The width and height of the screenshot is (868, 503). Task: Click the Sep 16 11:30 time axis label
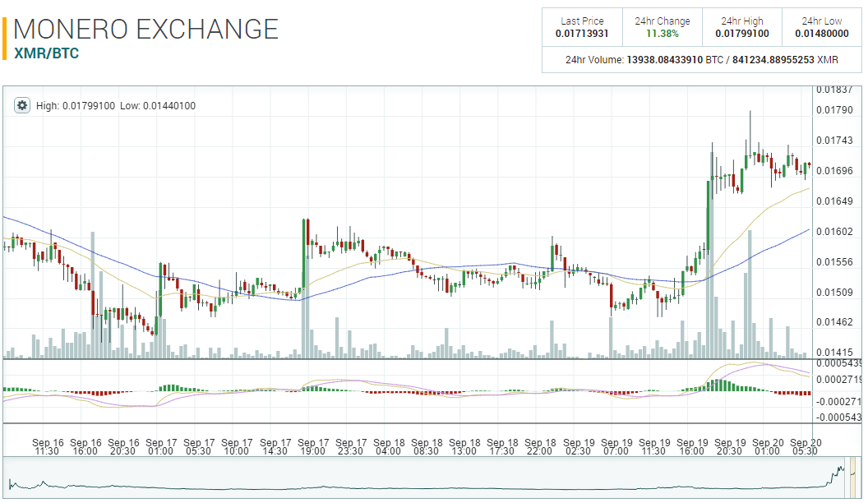click(x=48, y=446)
